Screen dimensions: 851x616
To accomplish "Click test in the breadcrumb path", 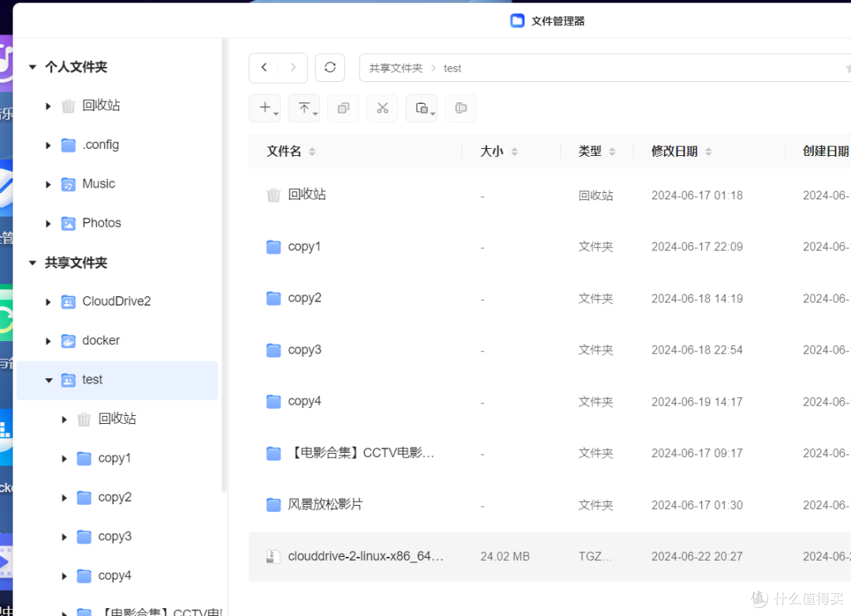I will pyautogui.click(x=452, y=69).
